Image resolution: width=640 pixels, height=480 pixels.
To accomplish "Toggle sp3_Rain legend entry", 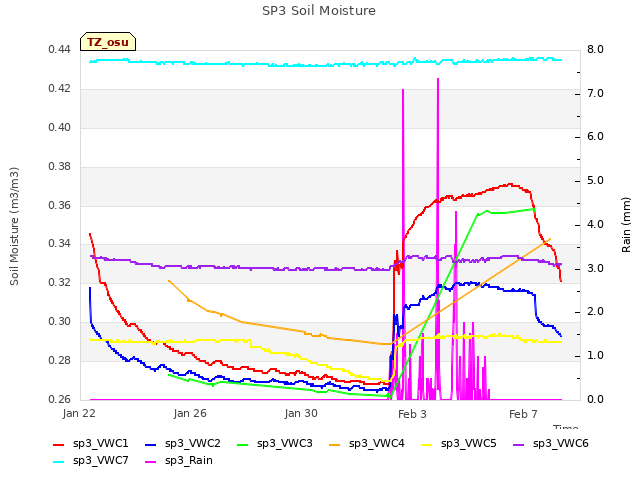I will 179,461.
